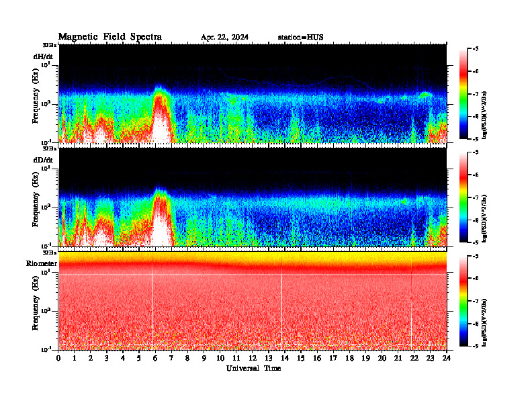Click the "dH/dt" panel label
This screenshot has width=532, height=411.
coord(43,56)
